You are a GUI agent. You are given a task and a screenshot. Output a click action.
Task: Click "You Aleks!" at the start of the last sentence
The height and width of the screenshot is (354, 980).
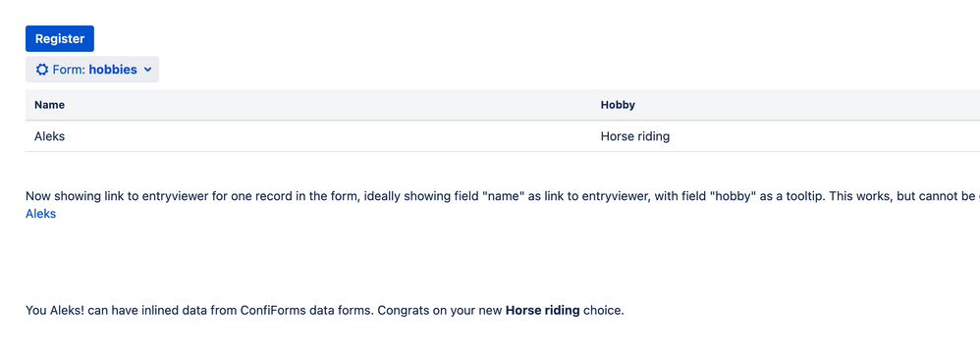click(x=55, y=310)
